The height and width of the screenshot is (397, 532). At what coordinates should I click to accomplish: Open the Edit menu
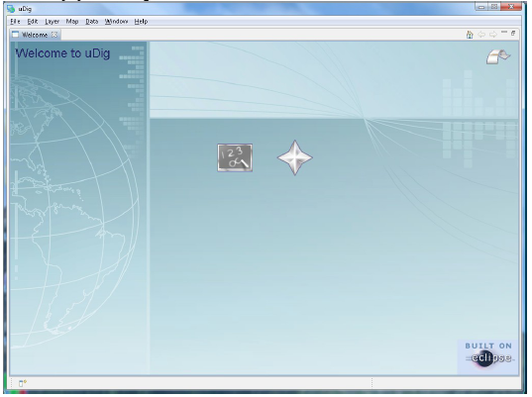(x=33, y=22)
